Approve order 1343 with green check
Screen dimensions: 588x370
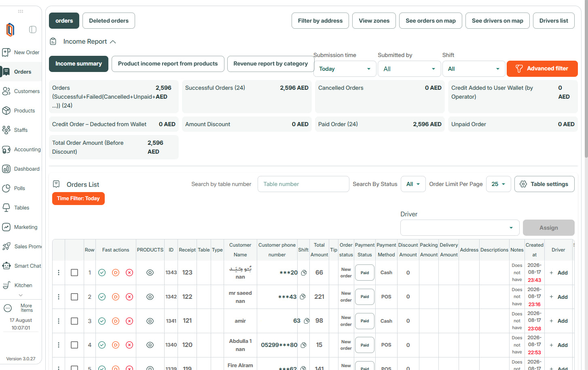102,273
